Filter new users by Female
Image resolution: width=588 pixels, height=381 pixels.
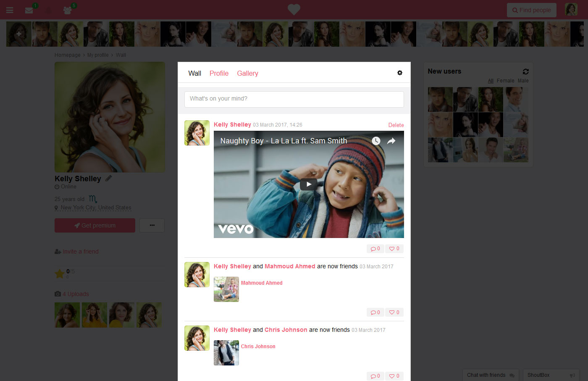click(x=505, y=81)
